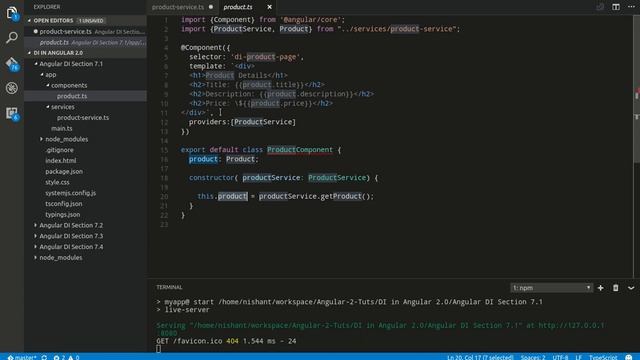Open errors and warnings count in status bar
Viewport: 640px width, 360px height.
click(x=66, y=357)
